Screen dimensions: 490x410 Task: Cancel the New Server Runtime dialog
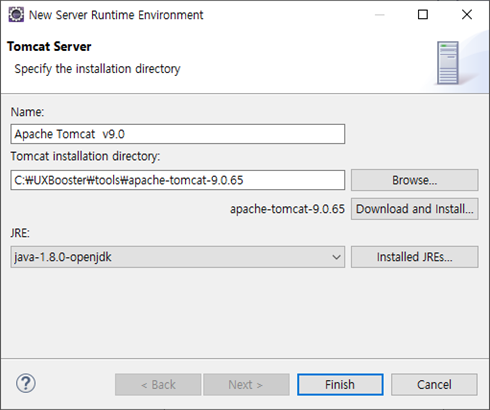click(434, 385)
